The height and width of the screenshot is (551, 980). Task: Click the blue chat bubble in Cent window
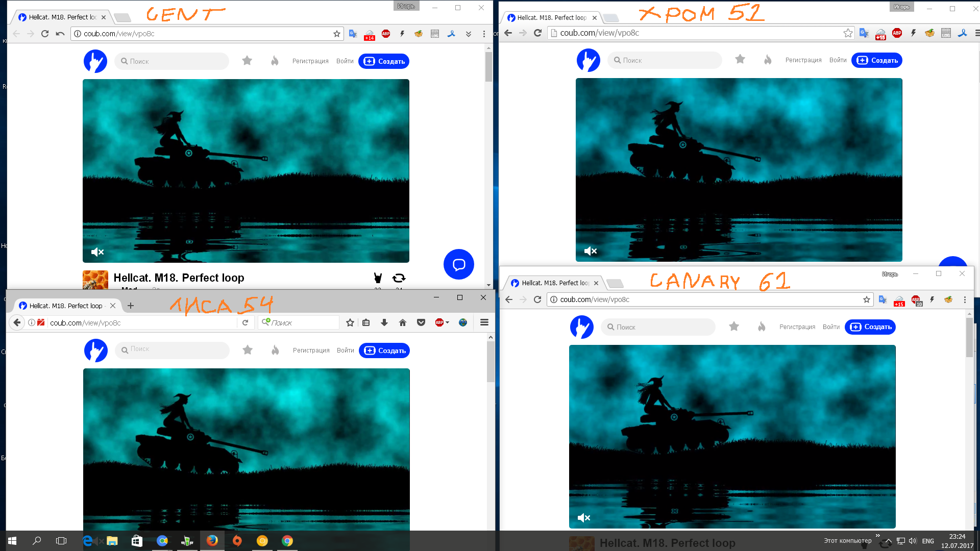(458, 264)
